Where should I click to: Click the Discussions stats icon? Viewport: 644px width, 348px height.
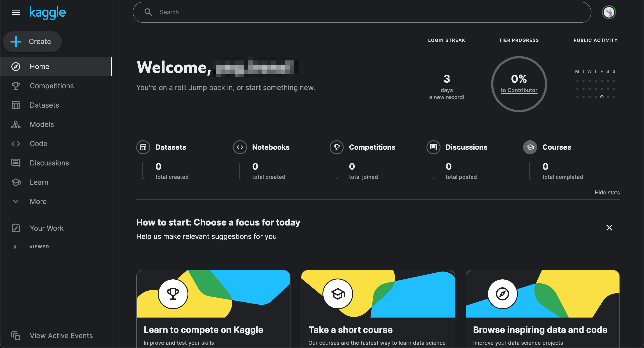[433, 147]
